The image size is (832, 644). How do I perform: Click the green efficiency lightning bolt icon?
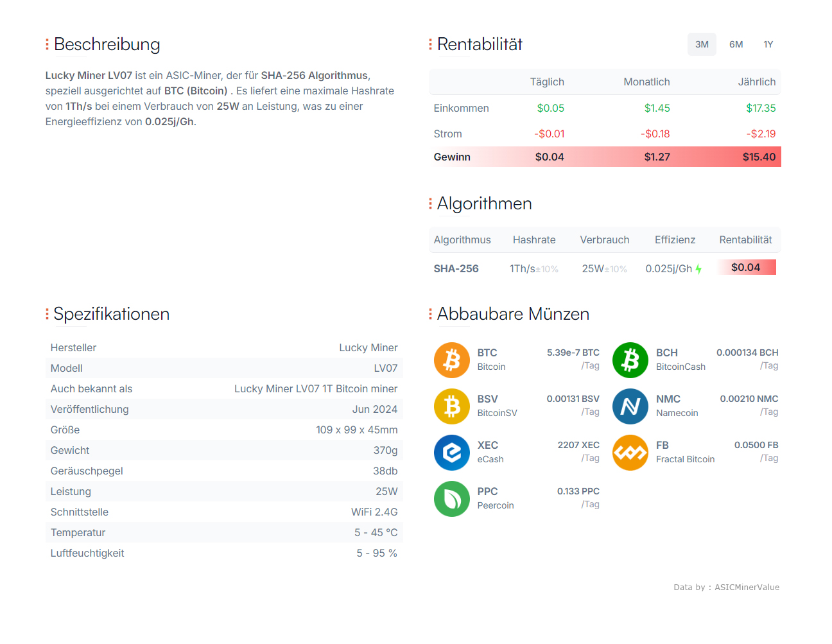(698, 269)
